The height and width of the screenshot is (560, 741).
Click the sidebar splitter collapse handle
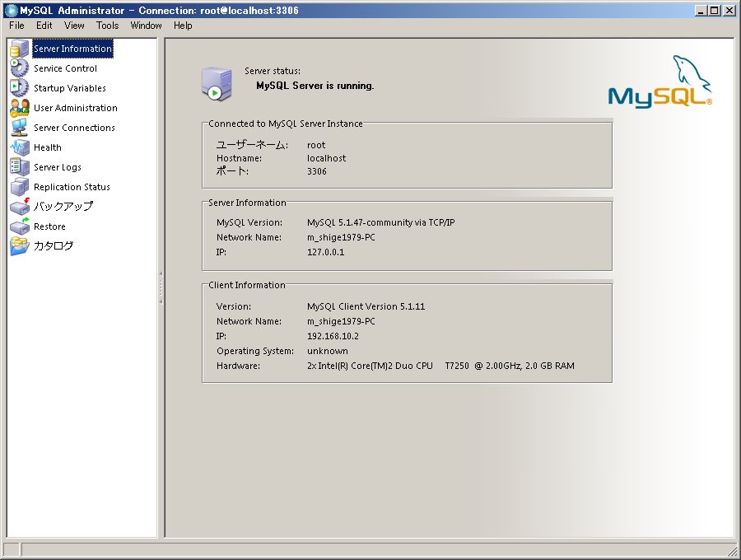click(161, 287)
